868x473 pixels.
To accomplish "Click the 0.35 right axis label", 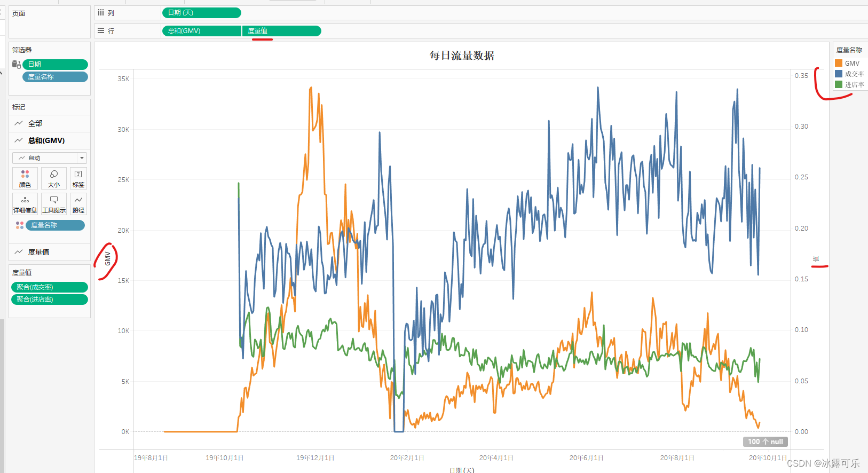I will coord(801,76).
